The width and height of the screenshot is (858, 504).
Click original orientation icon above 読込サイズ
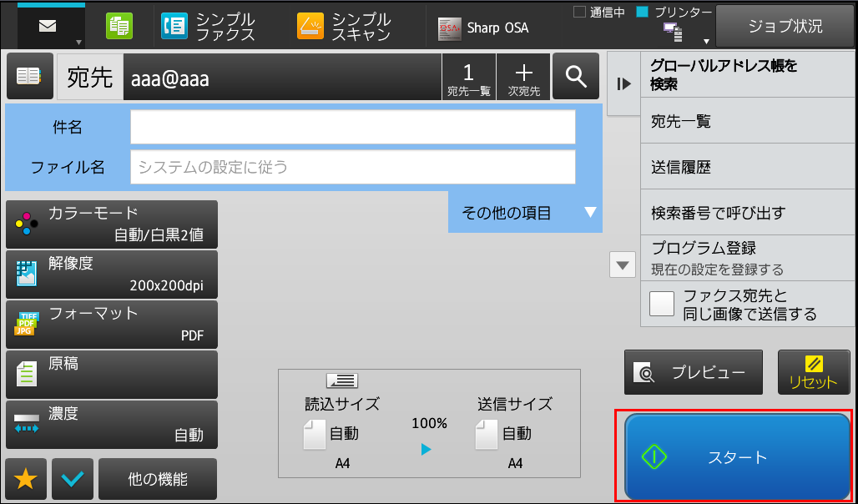[342, 381]
